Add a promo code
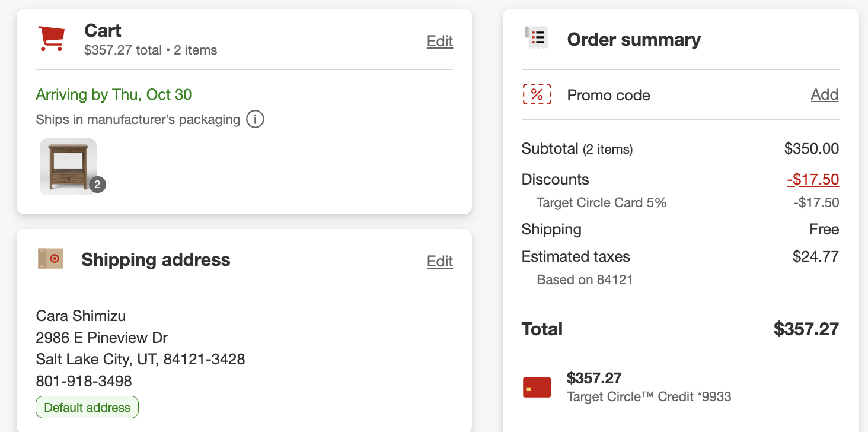Image resolution: width=868 pixels, height=432 pixels. click(x=824, y=95)
